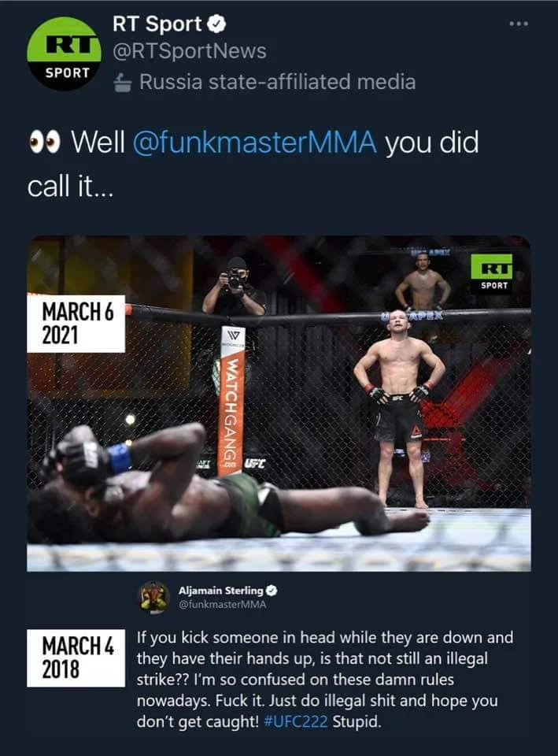Click the March 4 2018 date label
Image resolution: width=558 pixels, height=756 pixels.
coord(76,658)
